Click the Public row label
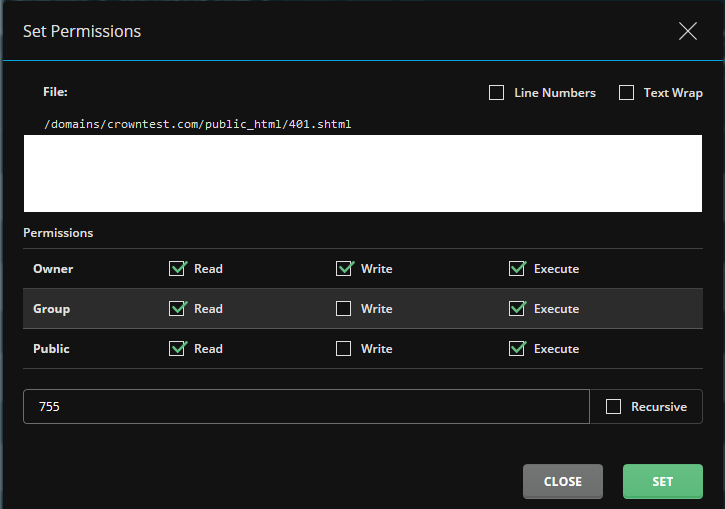 tap(51, 349)
